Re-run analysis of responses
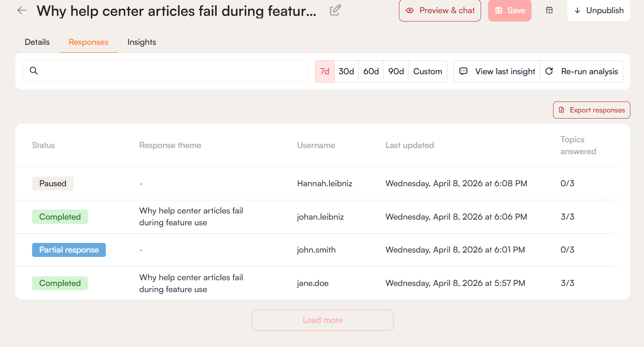This screenshot has height=347, width=644. tap(582, 71)
